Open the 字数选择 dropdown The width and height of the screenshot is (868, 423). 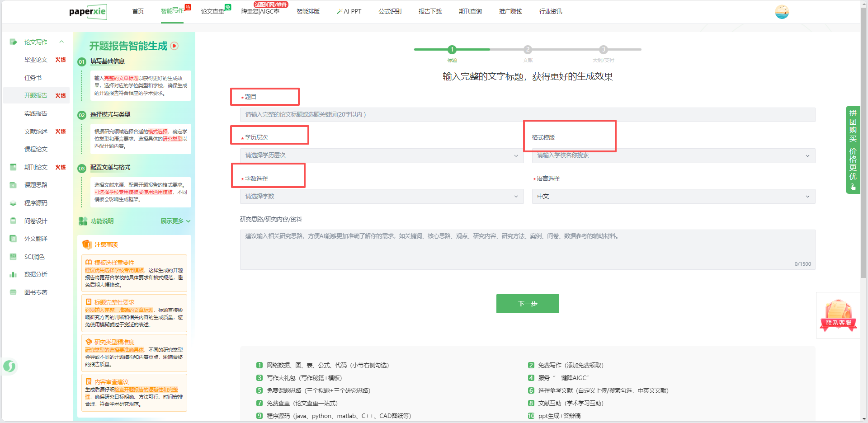pyautogui.click(x=381, y=196)
